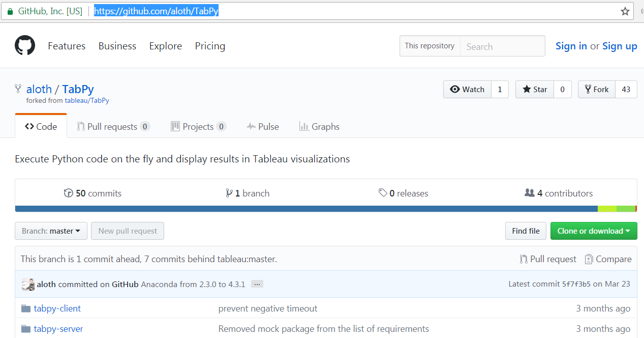Click the tabpy-server folder icon
644x338 pixels.
pos(26,329)
